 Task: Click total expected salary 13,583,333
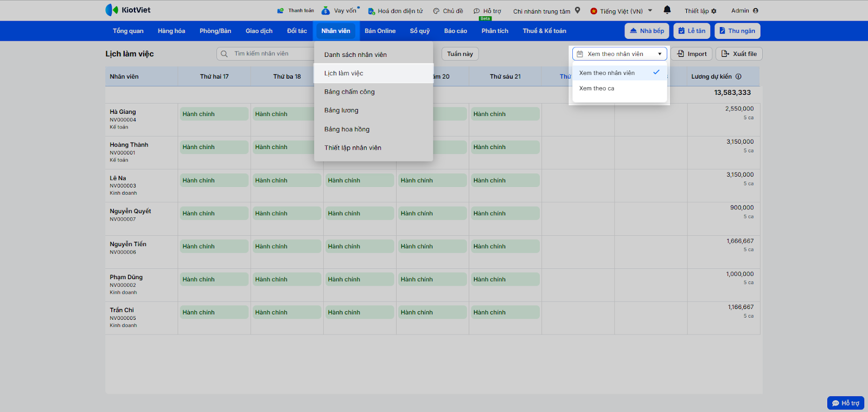click(732, 93)
